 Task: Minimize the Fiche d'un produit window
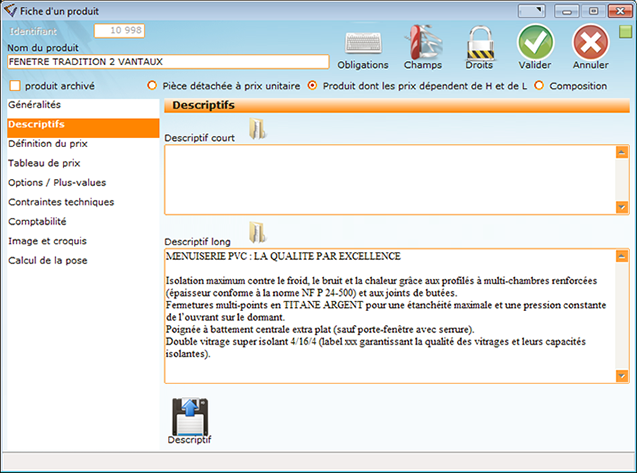[x=566, y=11]
